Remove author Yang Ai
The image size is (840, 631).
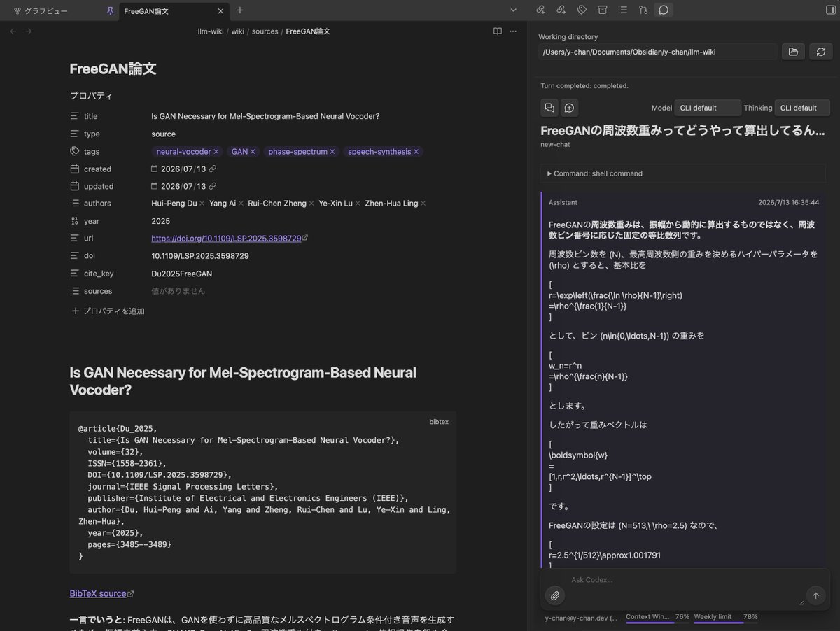pos(242,204)
